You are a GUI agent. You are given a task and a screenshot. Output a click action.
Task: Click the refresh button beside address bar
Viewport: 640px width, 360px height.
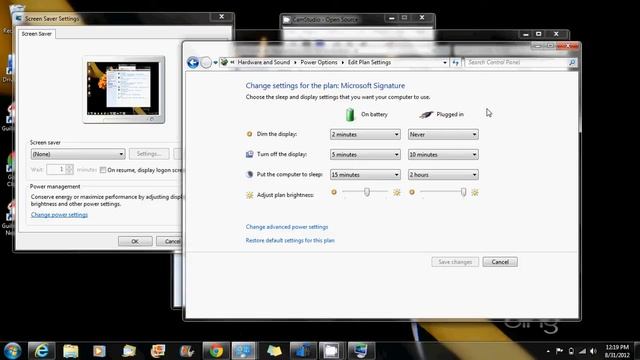point(456,62)
